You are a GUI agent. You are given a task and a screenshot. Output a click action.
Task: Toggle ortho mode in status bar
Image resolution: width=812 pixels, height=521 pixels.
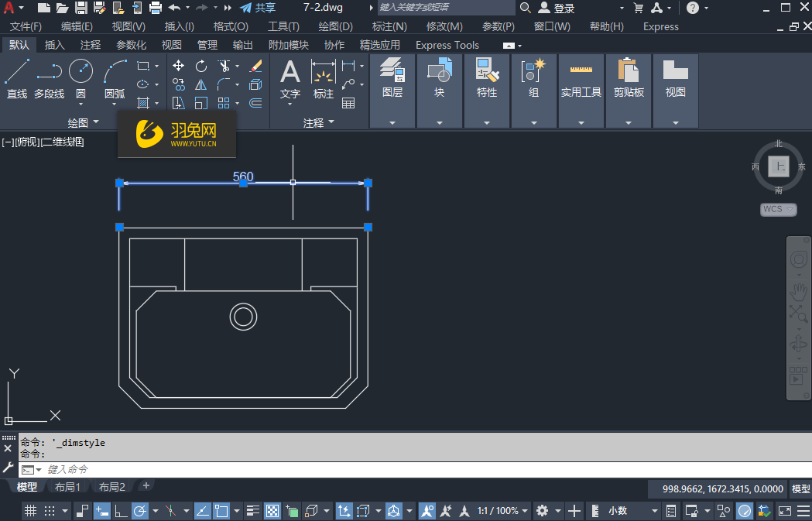(x=121, y=511)
